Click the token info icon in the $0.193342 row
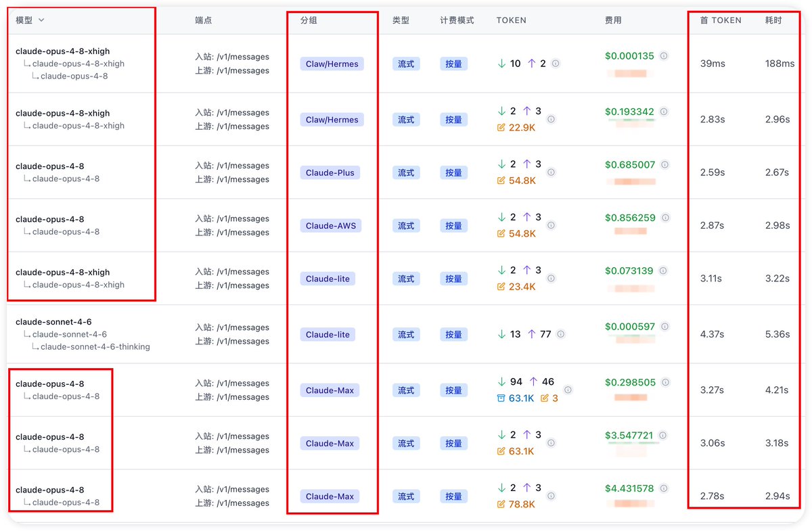The width and height of the screenshot is (812, 531). pos(551,119)
